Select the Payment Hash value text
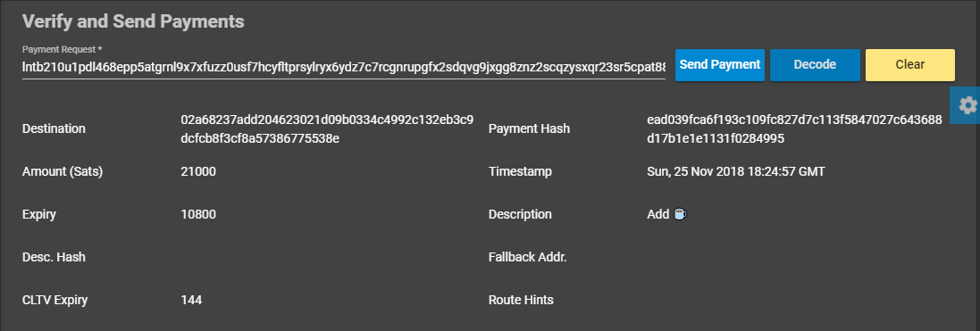The height and width of the screenshot is (331, 980). (794, 128)
